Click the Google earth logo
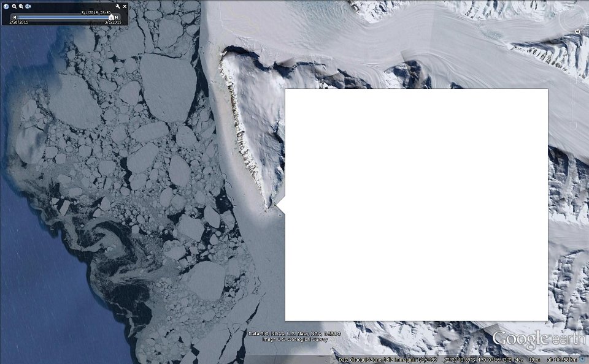The height and width of the screenshot is (364, 589). (x=539, y=339)
